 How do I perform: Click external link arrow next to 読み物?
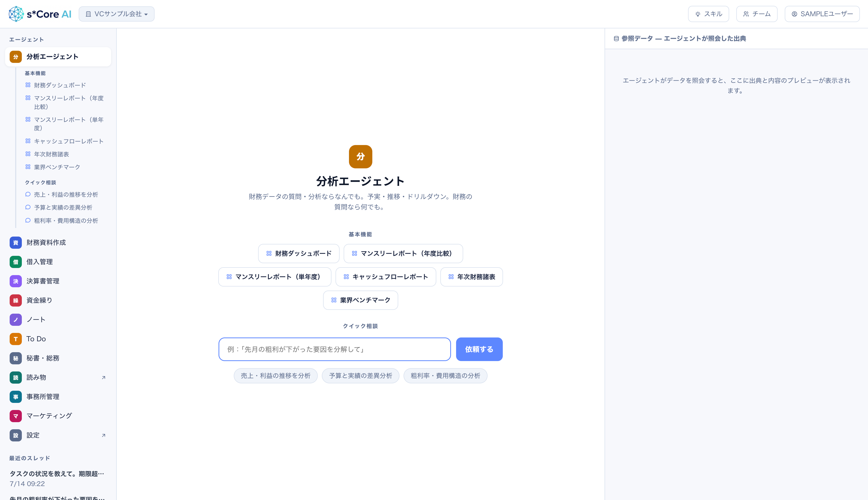[x=104, y=377]
